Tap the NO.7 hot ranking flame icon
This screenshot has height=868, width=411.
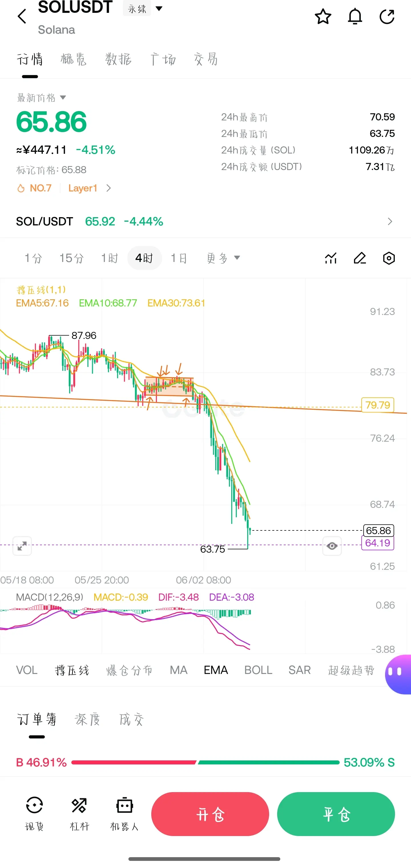tap(21, 188)
